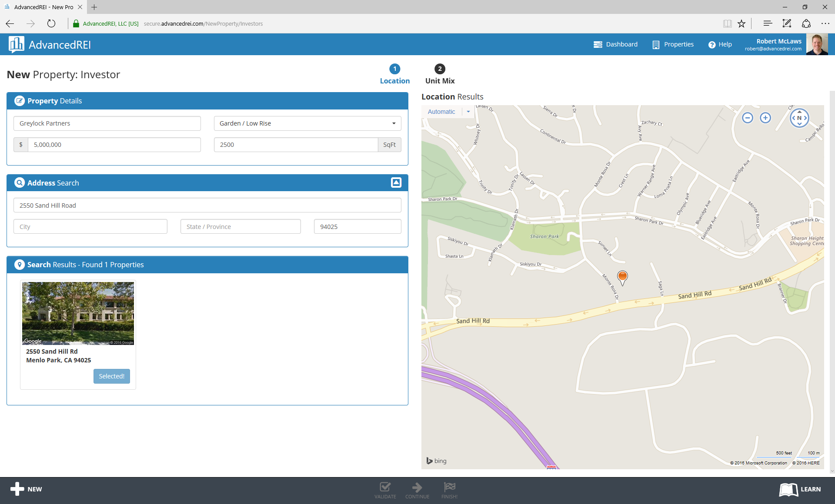The image size is (835, 504).
Task: Click the Continue arrow icon
Action: 417,487
